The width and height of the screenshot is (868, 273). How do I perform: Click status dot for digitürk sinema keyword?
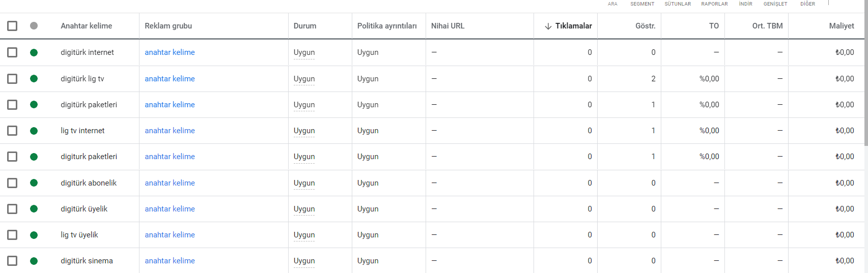(34, 261)
